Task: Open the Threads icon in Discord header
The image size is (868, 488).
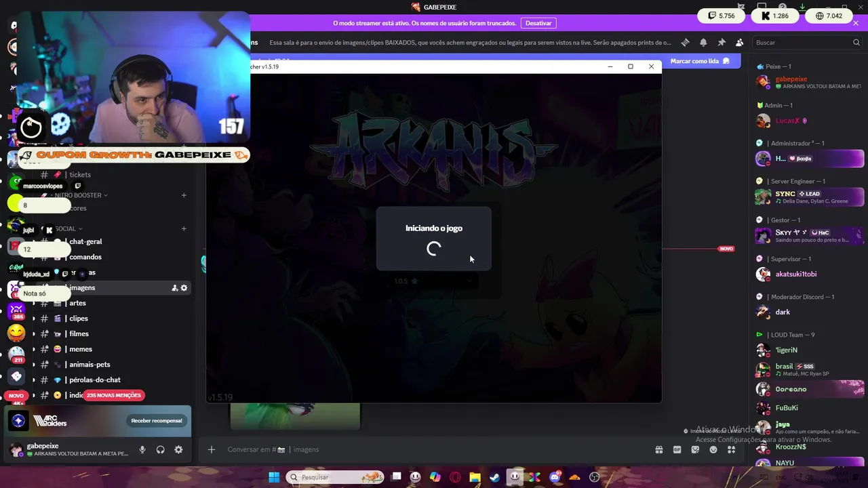Action: (685, 42)
